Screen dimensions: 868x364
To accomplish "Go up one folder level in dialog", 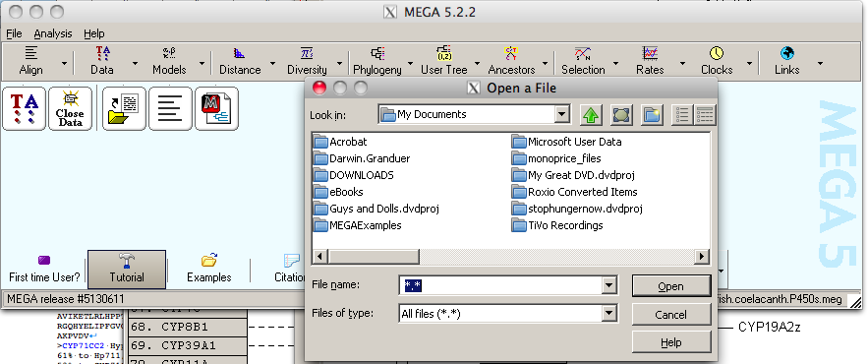I will coord(591,115).
